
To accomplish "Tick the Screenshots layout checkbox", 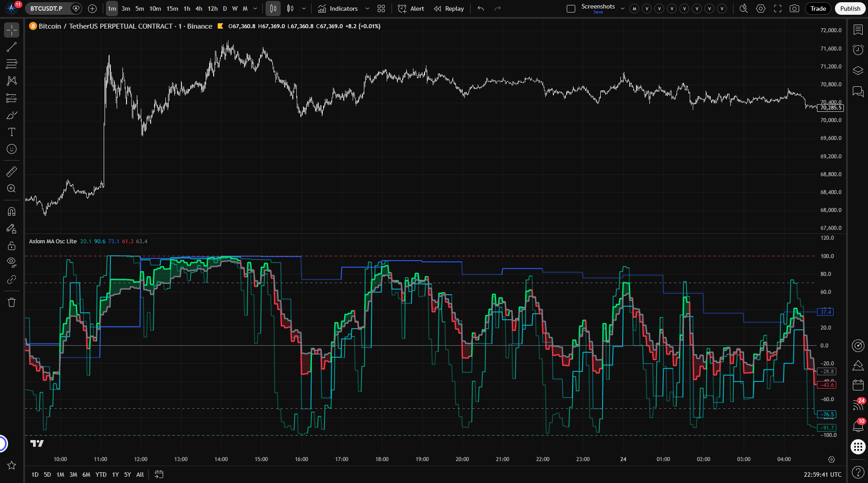I will point(571,8).
